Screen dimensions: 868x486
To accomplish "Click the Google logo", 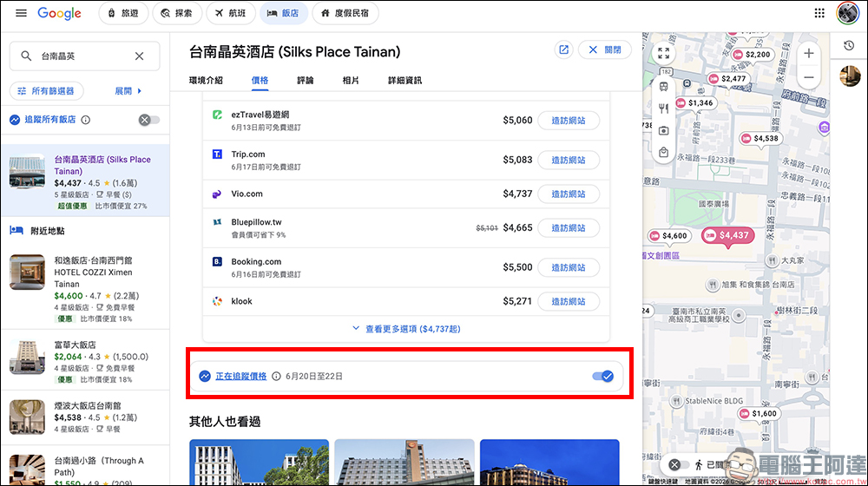I will 59,13.
